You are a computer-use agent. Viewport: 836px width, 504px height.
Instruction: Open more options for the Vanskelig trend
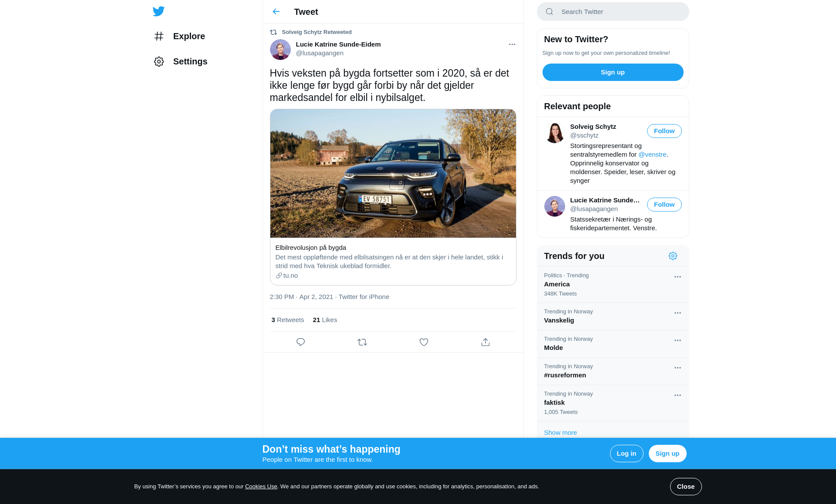[x=678, y=313]
